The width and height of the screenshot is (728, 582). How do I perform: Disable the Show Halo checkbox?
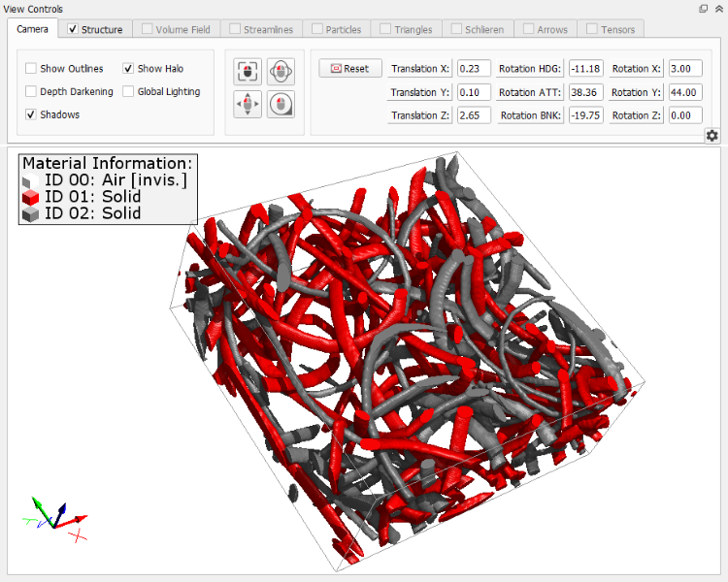click(128, 69)
